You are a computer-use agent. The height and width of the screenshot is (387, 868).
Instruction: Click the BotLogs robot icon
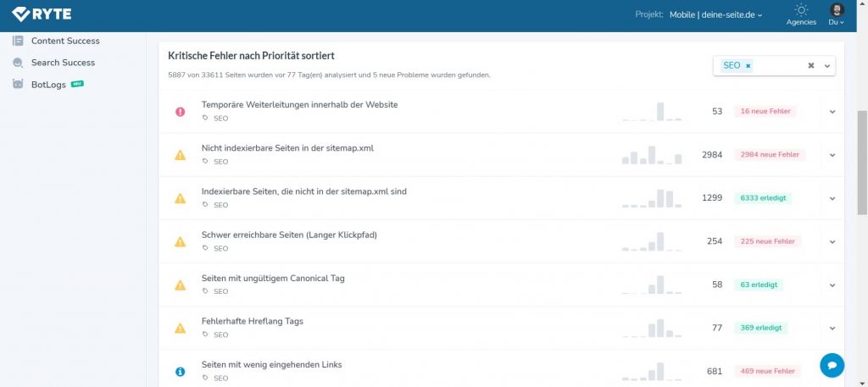19,85
